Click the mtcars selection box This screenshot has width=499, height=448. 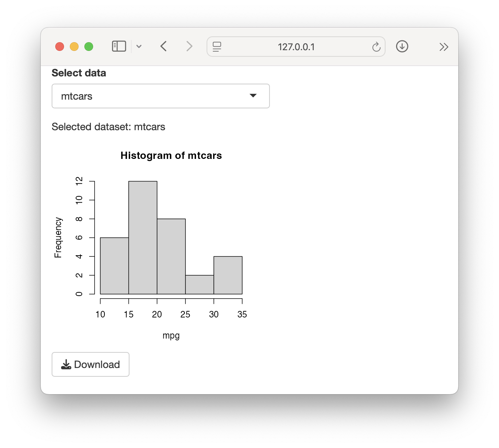(161, 96)
